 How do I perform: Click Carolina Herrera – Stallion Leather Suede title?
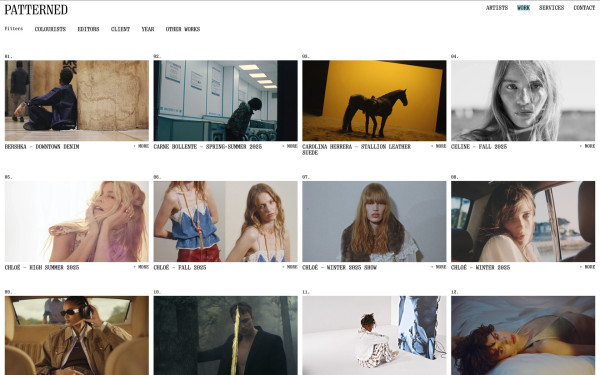click(x=356, y=150)
